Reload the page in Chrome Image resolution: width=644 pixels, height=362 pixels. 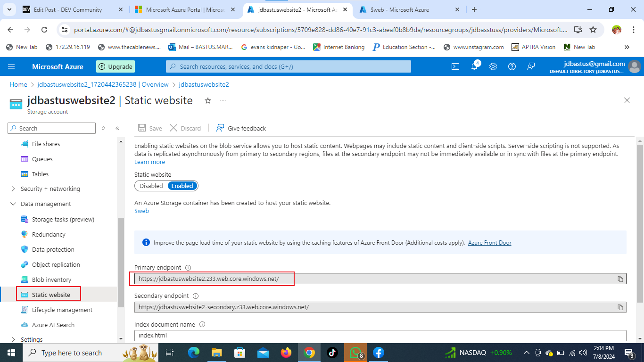click(44, 30)
